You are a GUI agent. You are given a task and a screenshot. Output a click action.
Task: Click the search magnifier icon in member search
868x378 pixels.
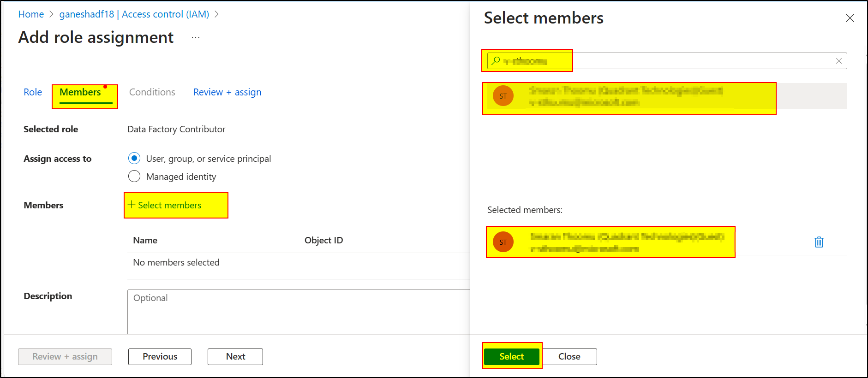coord(496,61)
